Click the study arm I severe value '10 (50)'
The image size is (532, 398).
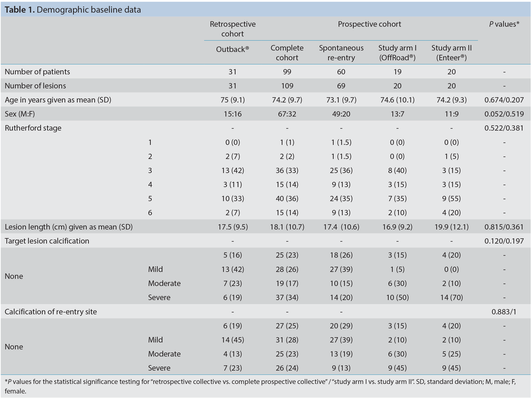click(397, 297)
